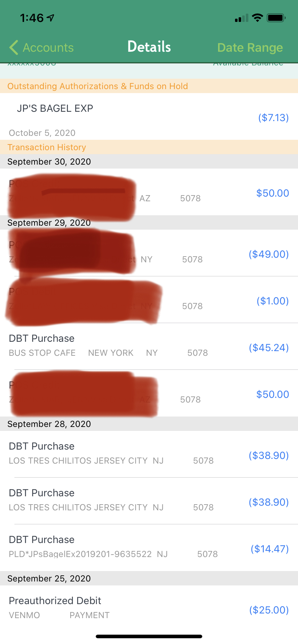298x644 pixels.
Task: Tap the ($7.13) pending amount
Action: click(x=273, y=118)
